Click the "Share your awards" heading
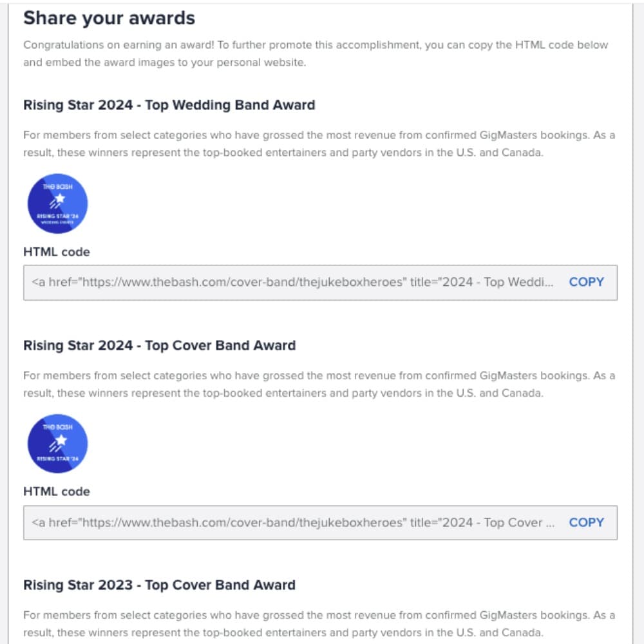 click(109, 18)
